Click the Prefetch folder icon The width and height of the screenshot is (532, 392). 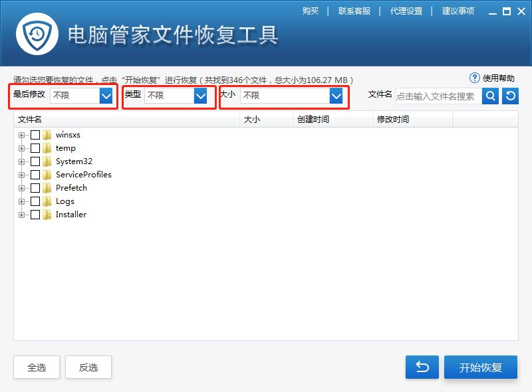point(47,188)
